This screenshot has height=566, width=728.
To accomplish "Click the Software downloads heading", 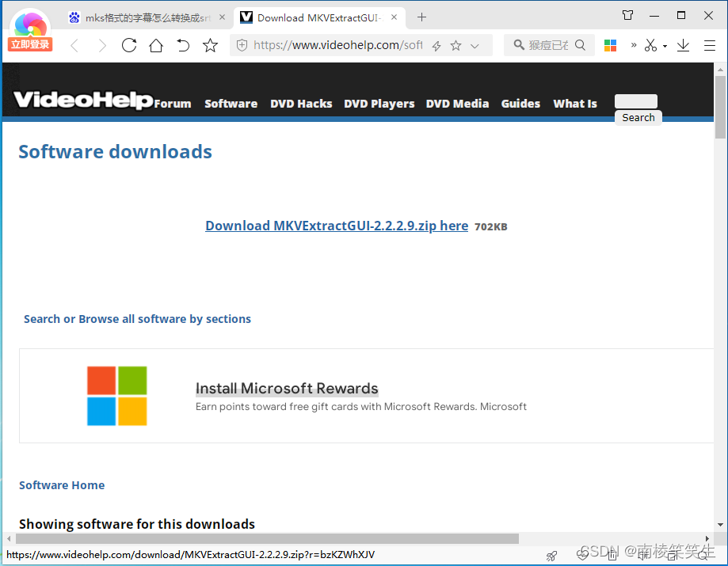I will pos(115,152).
